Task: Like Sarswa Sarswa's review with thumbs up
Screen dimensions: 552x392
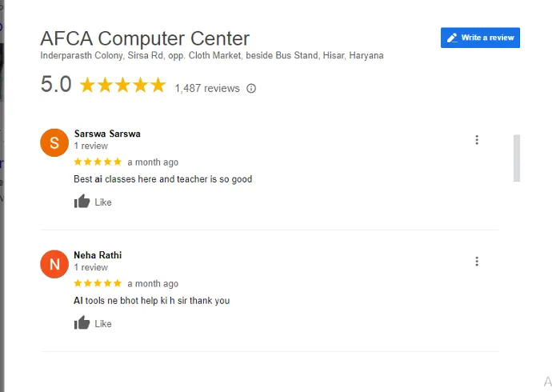Action: pos(82,202)
